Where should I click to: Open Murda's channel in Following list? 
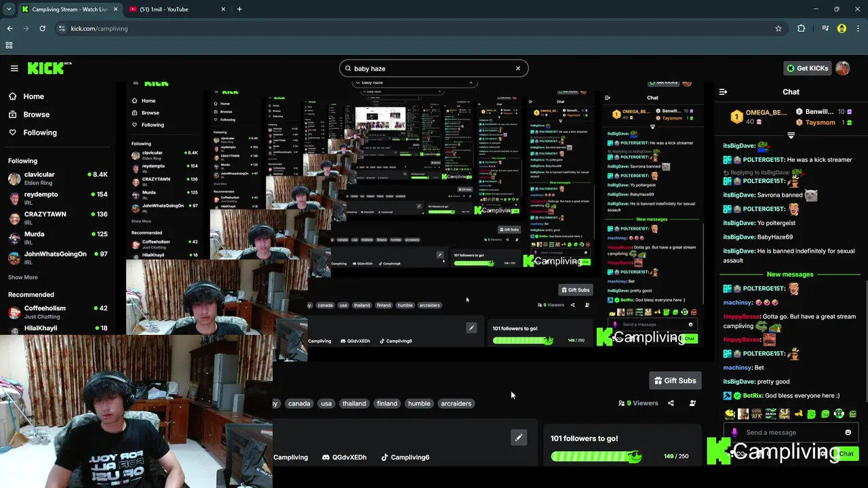[58, 238]
